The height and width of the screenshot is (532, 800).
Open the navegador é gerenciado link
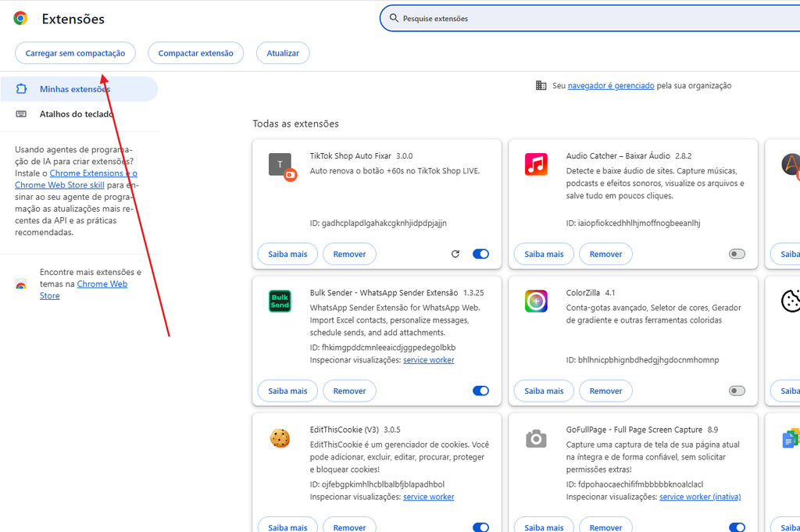(x=611, y=86)
